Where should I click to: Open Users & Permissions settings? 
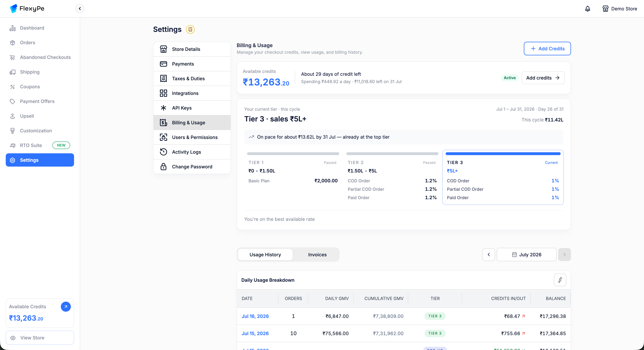192,137
